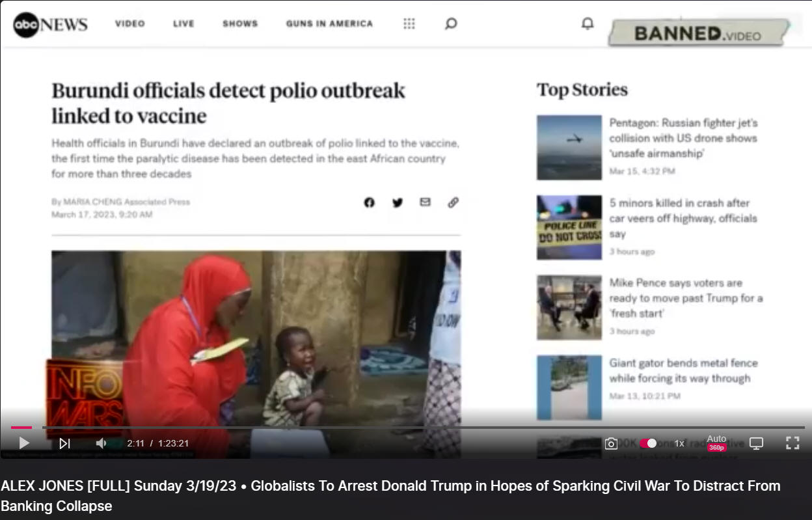Open Auto 360p quality selector
Screen dimensions: 812x520
pyautogui.click(x=717, y=443)
